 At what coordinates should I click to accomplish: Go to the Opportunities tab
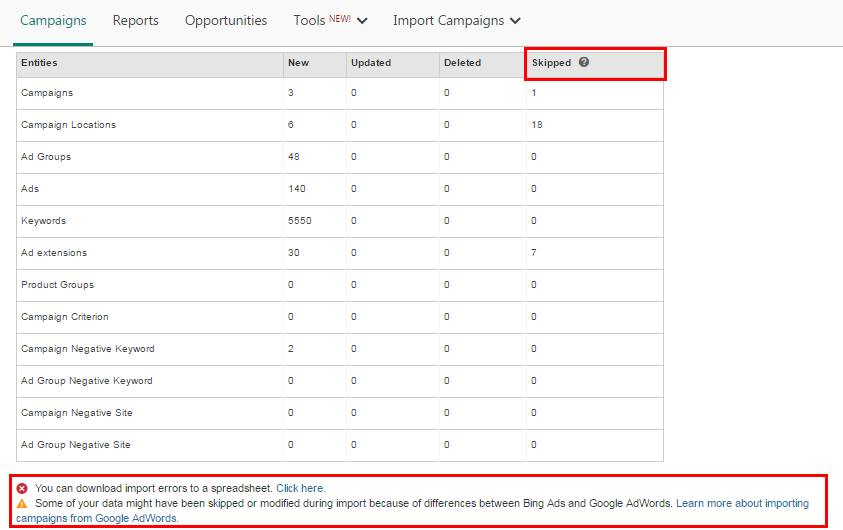pyautogui.click(x=226, y=20)
